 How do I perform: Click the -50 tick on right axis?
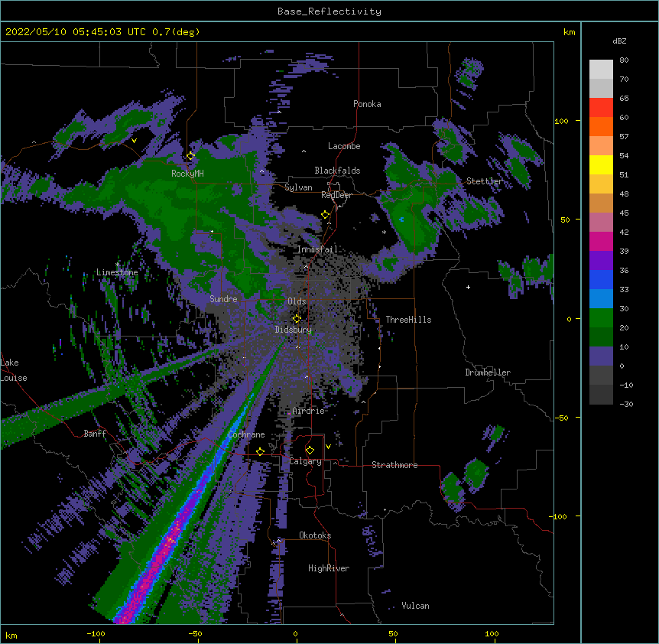pos(561,418)
